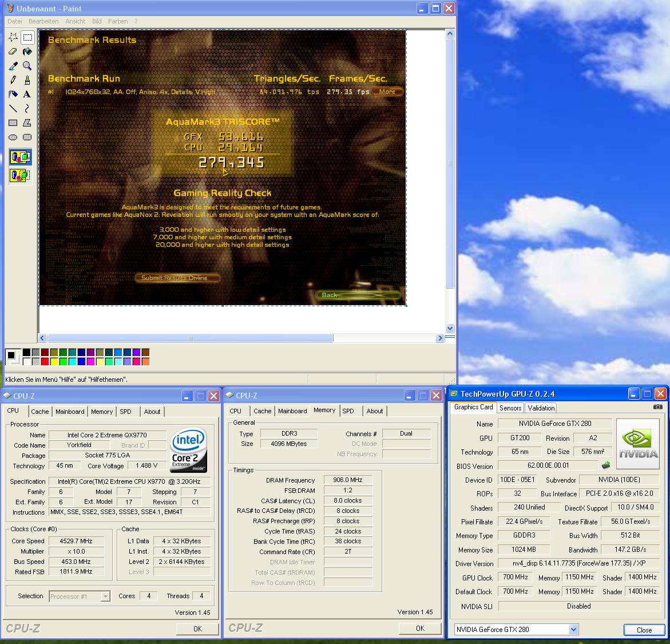Click the current foreground/background color box
This screenshot has width=670, height=644.
click(x=13, y=357)
